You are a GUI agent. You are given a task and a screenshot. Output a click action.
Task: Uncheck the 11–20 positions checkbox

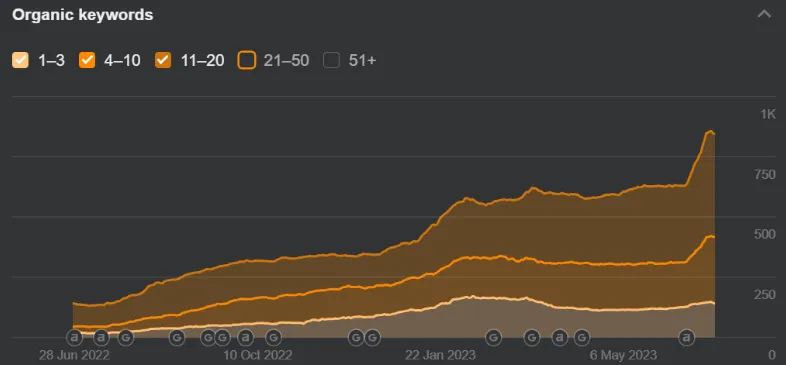click(163, 61)
